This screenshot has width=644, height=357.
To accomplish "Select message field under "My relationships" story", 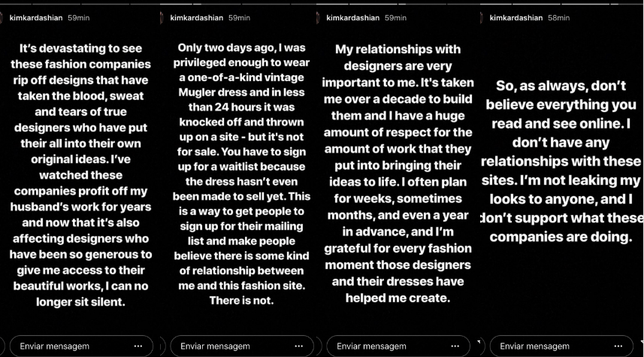I will (398, 346).
